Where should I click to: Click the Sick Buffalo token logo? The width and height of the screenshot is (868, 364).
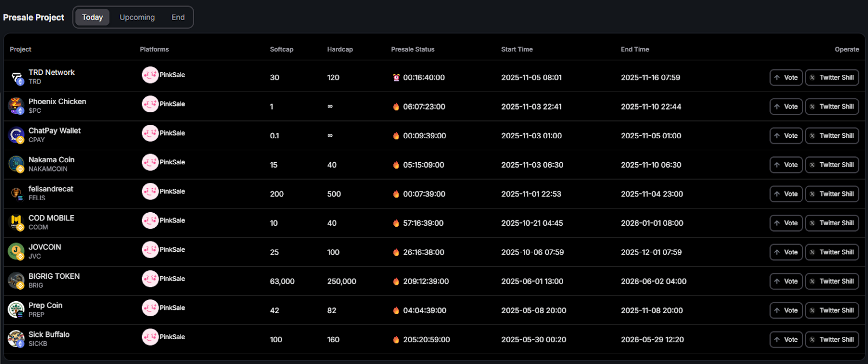(16, 339)
